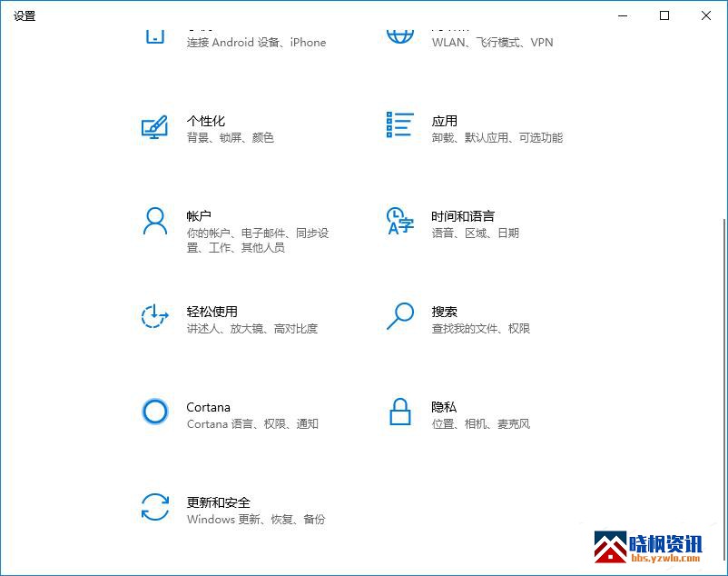The height and width of the screenshot is (576, 728).
Task: Click the Privacy padlock icon
Action: point(400,411)
